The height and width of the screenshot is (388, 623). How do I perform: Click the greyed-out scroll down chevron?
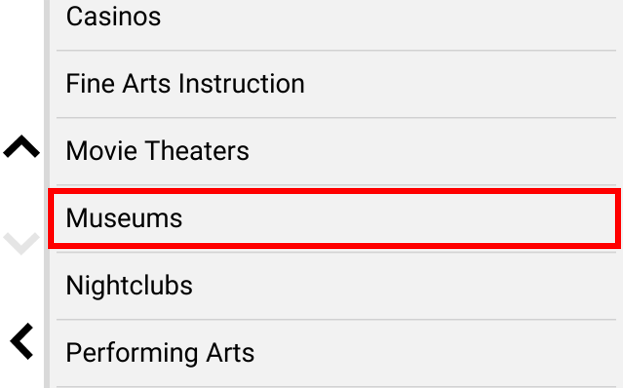21,243
